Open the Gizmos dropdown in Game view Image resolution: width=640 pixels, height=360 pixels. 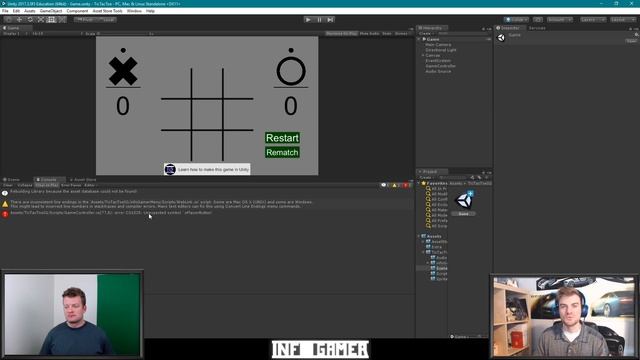pos(402,33)
